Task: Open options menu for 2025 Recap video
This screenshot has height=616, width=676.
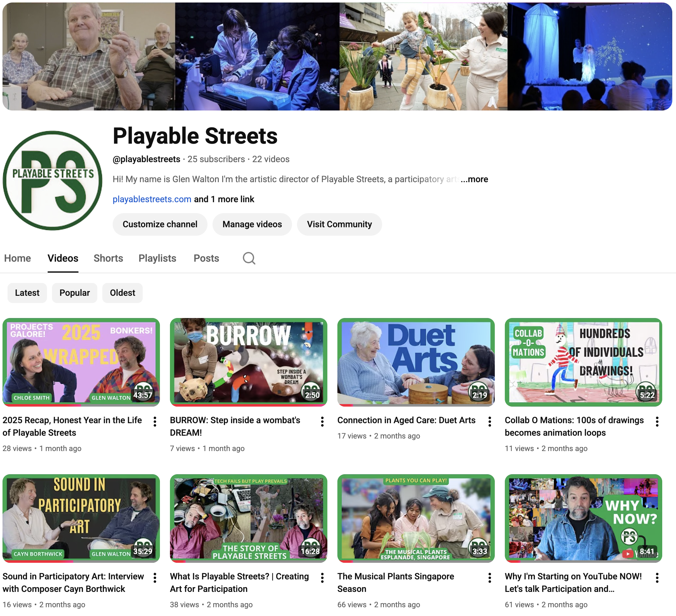Action: 155,422
